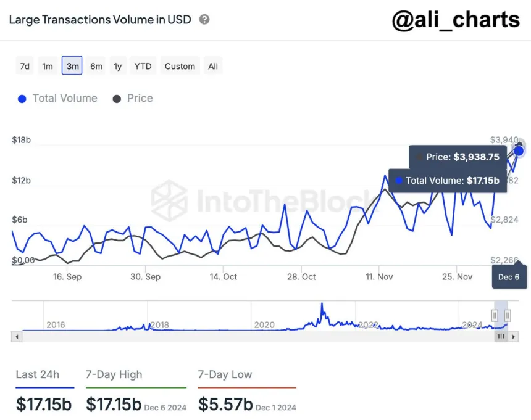This screenshot has width=531, height=420.
Task: Select the 1y time range button
Action: (118, 65)
